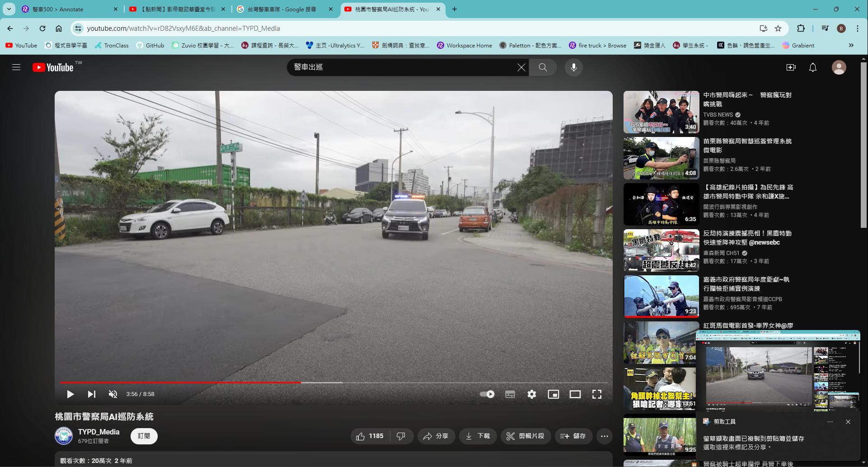This screenshot has width=868, height=467.
Task: Open a new browser tab
Action: point(455,9)
